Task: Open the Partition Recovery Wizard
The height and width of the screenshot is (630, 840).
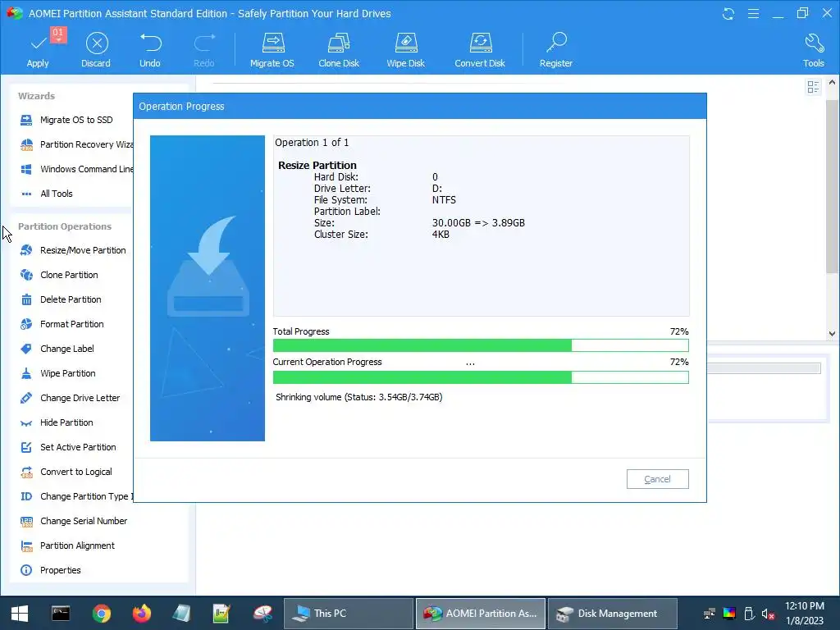Action: pyautogui.click(x=76, y=144)
